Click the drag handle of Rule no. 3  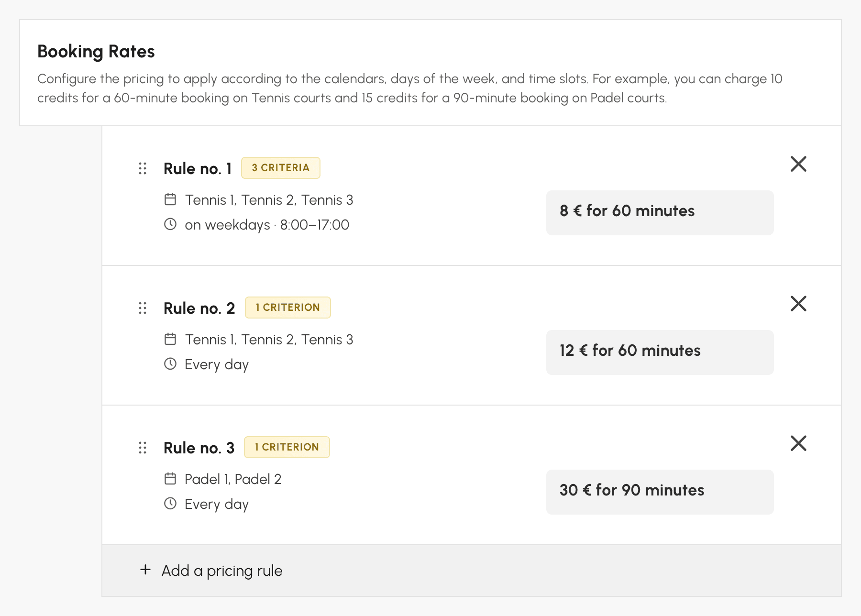(143, 448)
